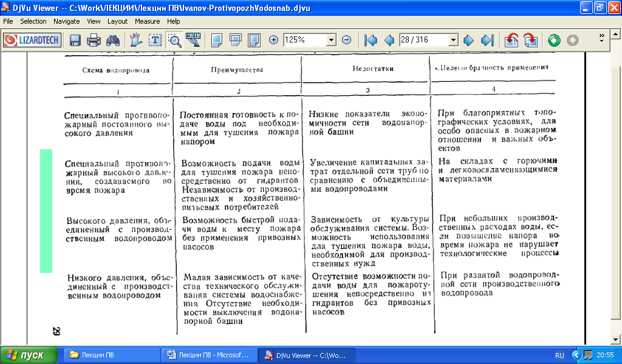The width and height of the screenshot is (622, 364).
Task: Print the document using printer icon
Action: click(94, 40)
